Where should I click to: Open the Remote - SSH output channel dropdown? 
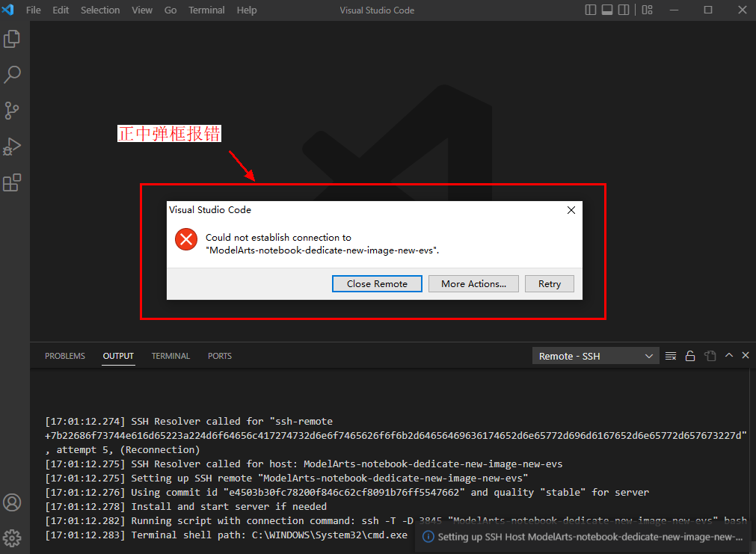point(595,357)
